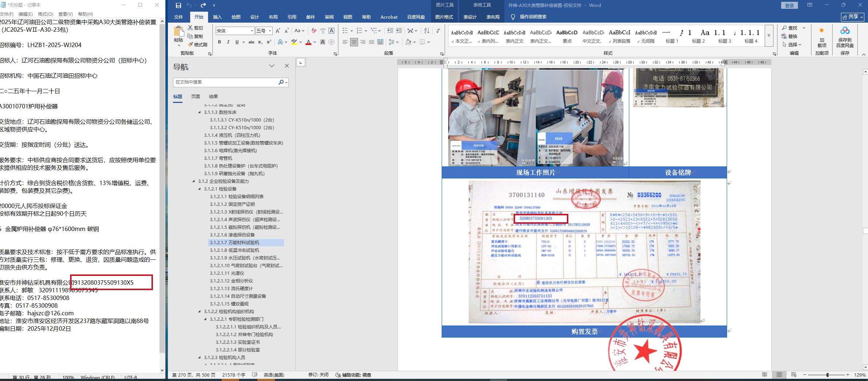Toggle italic formatting
Screen dimensions: 868x381
click(x=228, y=42)
